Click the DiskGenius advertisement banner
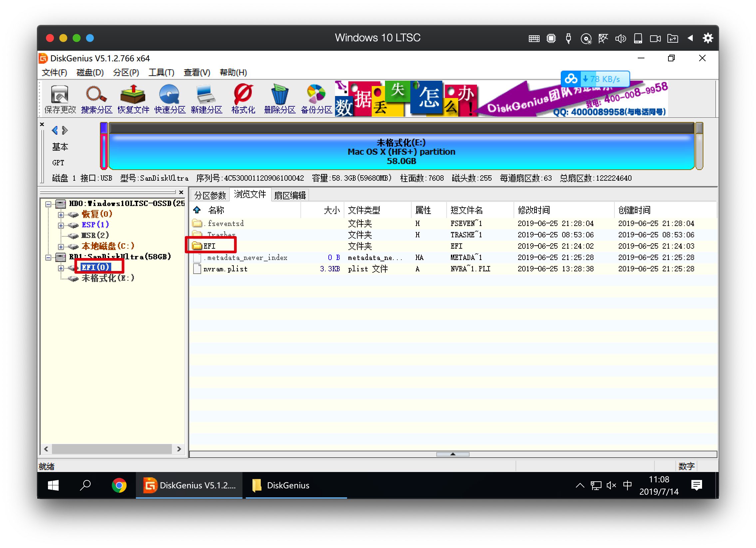Viewport: 756px width, 548px height. pos(501,98)
